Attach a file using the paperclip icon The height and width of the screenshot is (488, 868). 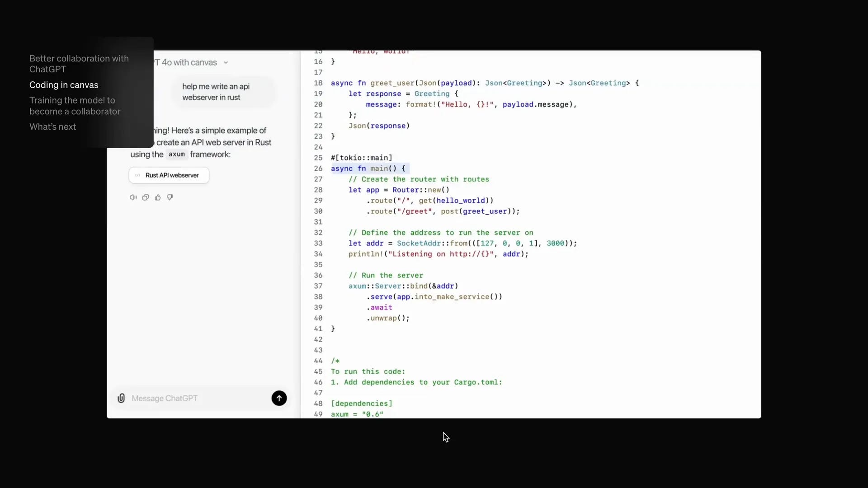click(121, 398)
